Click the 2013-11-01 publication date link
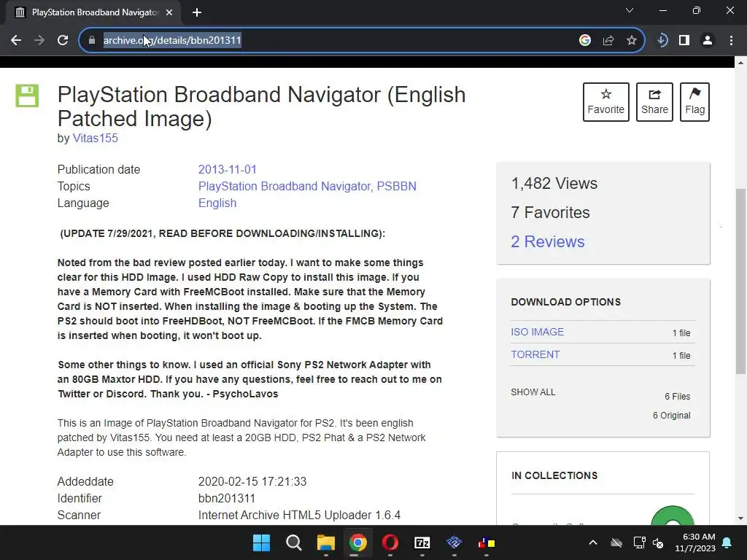The image size is (747, 560). click(228, 169)
